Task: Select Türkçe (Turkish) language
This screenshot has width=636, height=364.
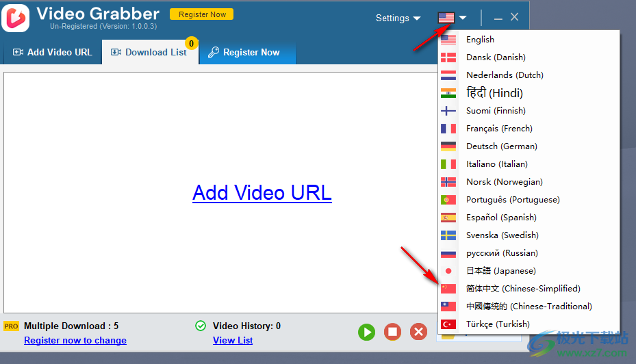Action: (529, 324)
